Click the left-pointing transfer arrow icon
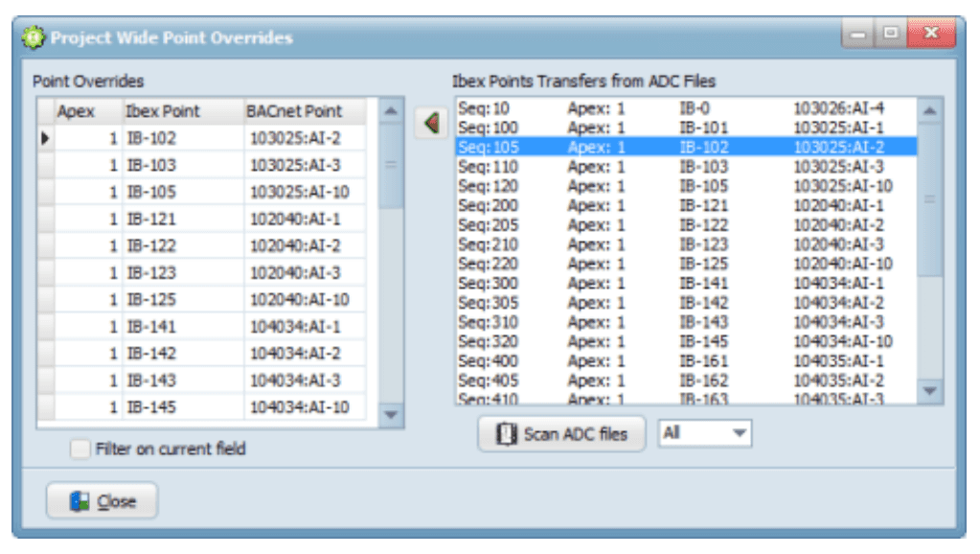 [431, 123]
